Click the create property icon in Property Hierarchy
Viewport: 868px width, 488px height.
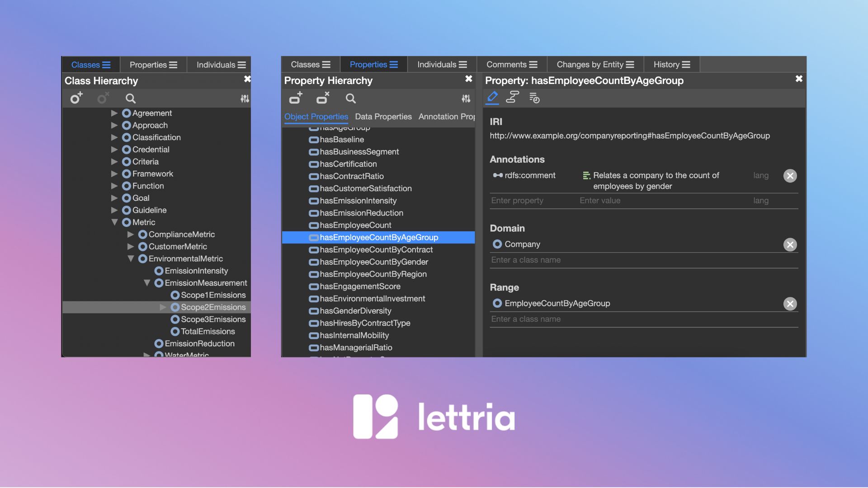click(x=296, y=98)
